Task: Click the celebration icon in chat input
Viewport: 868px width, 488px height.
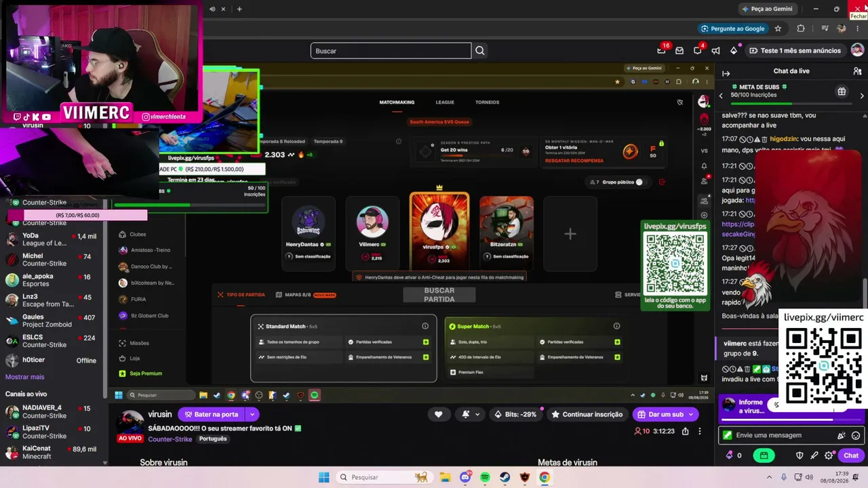Action: pyautogui.click(x=842, y=436)
